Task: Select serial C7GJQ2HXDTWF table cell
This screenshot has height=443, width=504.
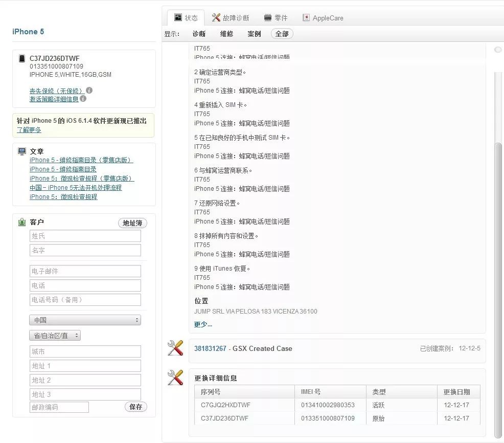Action: (245, 405)
